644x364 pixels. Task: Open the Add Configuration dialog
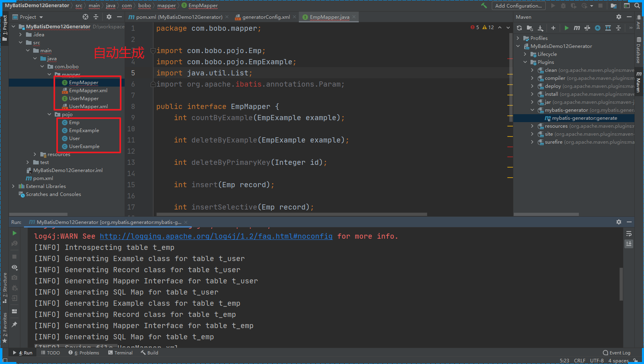coord(519,6)
